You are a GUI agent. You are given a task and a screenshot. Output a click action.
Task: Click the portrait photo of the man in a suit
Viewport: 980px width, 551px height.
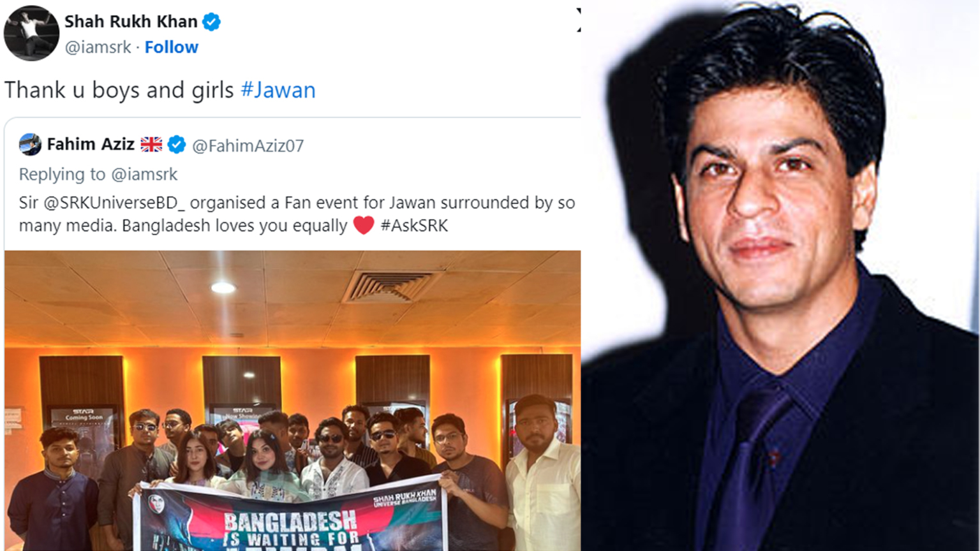tap(780, 275)
